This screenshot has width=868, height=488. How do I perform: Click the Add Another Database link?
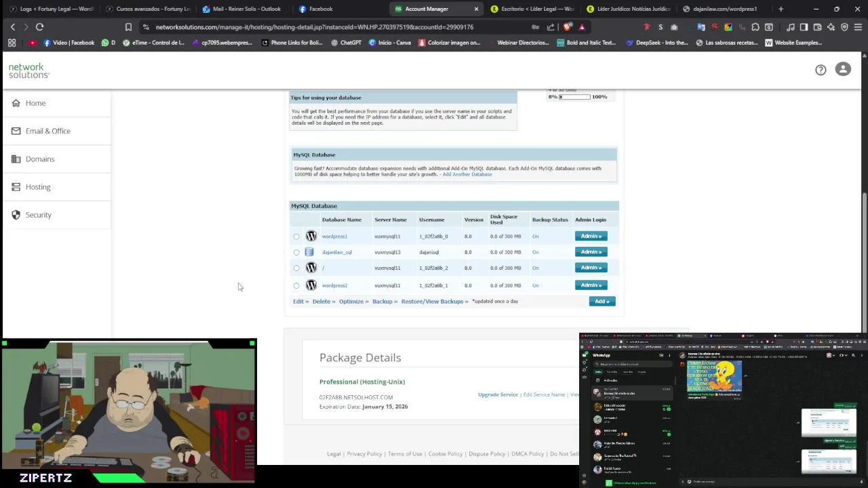click(467, 174)
